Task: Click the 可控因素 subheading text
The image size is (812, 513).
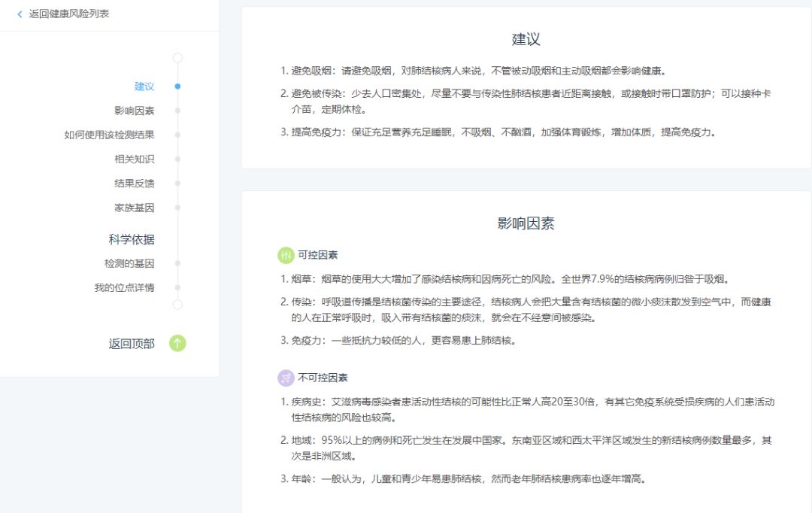Action: (317, 255)
